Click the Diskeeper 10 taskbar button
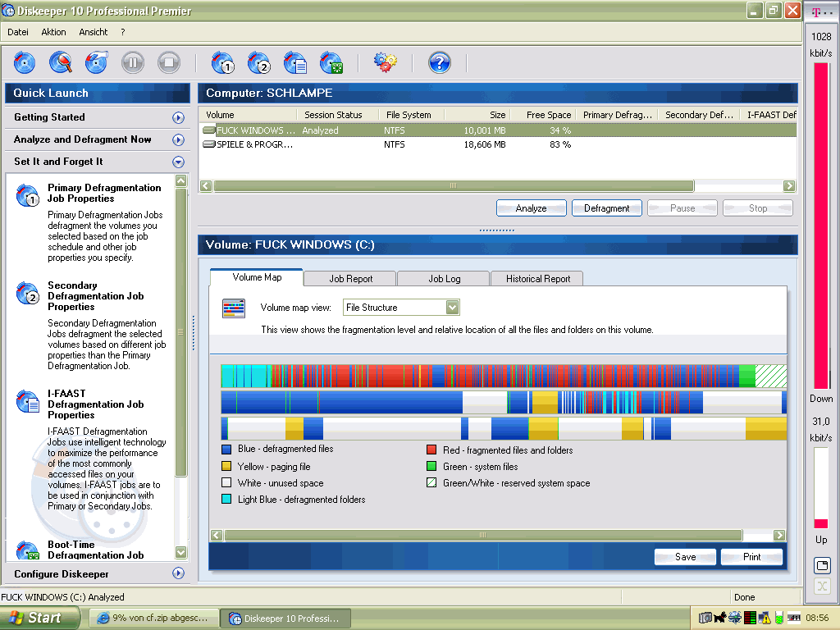 (286, 619)
